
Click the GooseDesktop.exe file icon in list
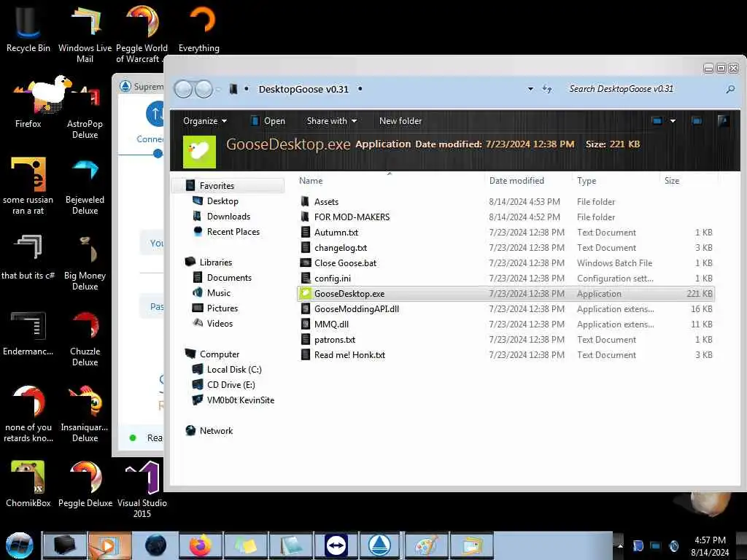click(306, 294)
